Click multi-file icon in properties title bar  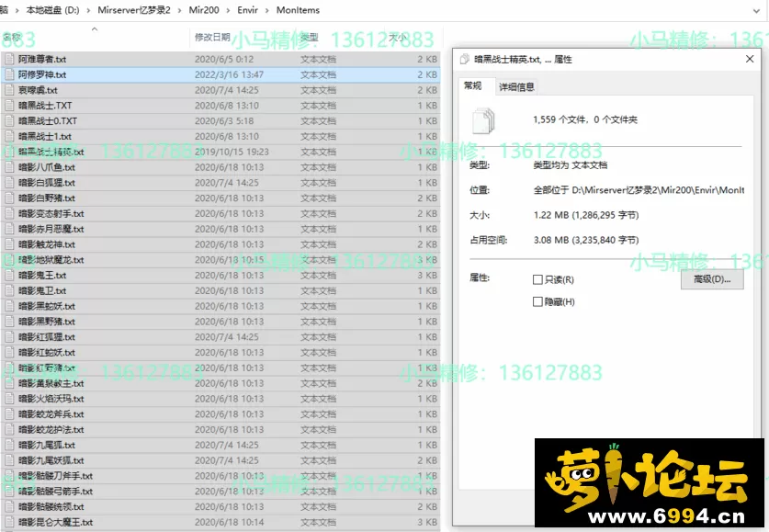[x=465, y=60]
